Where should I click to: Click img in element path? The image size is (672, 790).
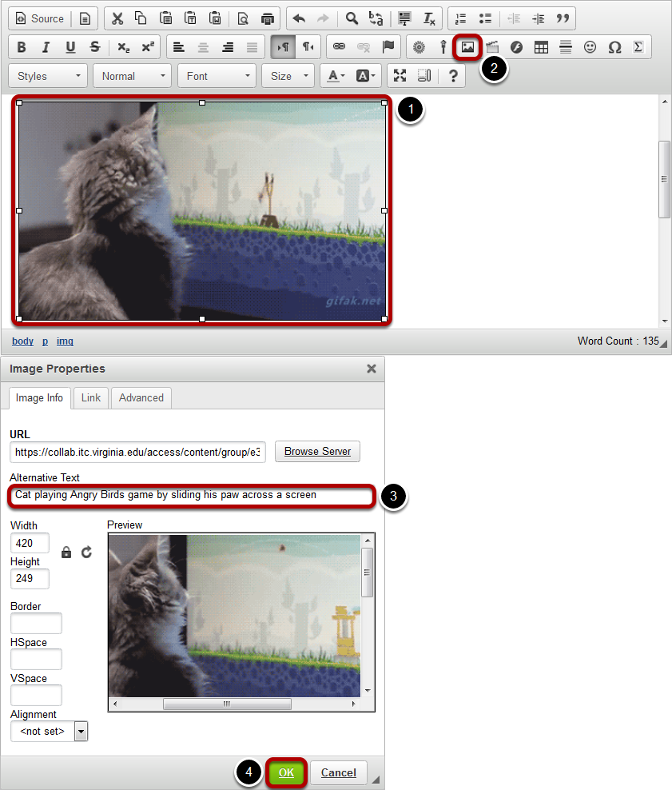click(65, 341)
